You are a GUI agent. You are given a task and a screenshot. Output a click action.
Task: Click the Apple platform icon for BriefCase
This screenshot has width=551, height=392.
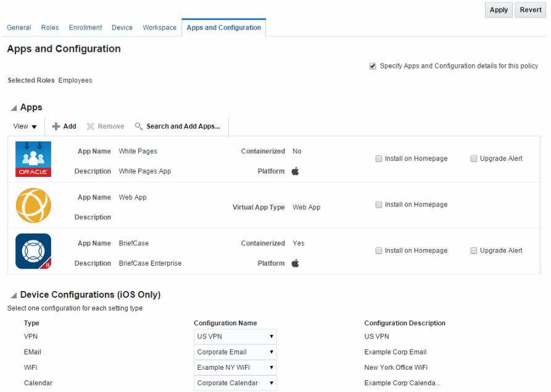click(295, 263)
